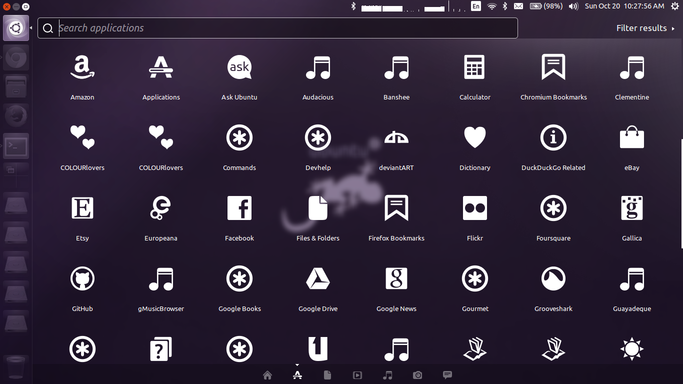683x384 pixels.
Task: Open the Etsy icon
Action: pyautogui.click(x=82, y=208)
